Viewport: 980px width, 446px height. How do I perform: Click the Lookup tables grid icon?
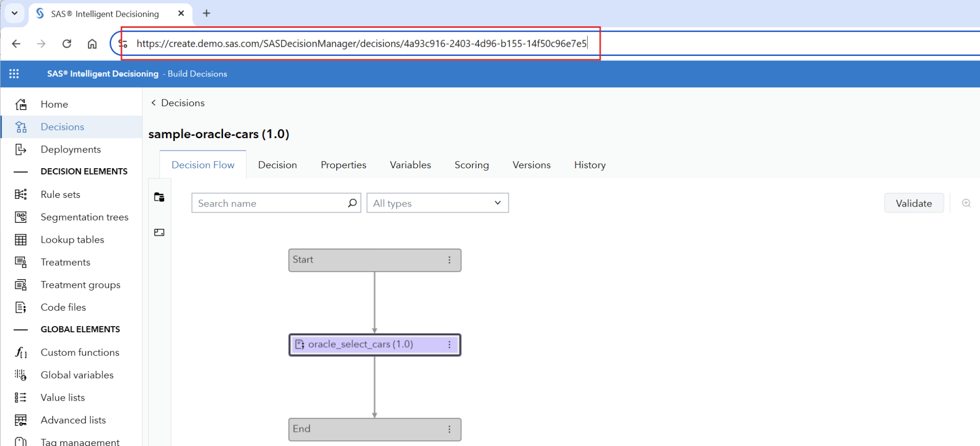pos(21,239)
